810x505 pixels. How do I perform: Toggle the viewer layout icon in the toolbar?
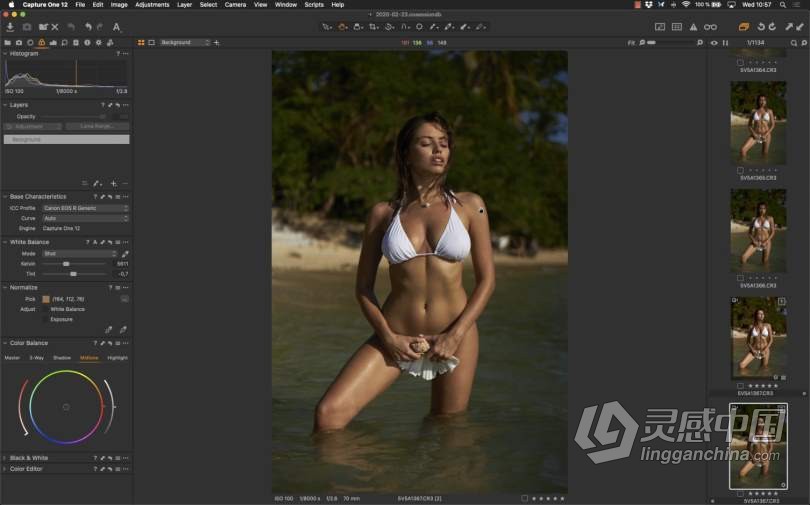(660, 27)
